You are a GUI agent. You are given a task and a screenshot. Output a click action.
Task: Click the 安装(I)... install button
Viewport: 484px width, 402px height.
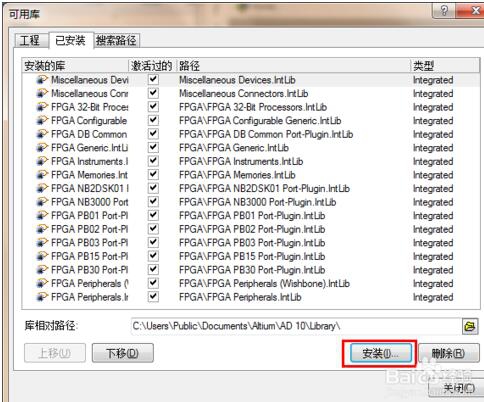(x=380, y=353)
